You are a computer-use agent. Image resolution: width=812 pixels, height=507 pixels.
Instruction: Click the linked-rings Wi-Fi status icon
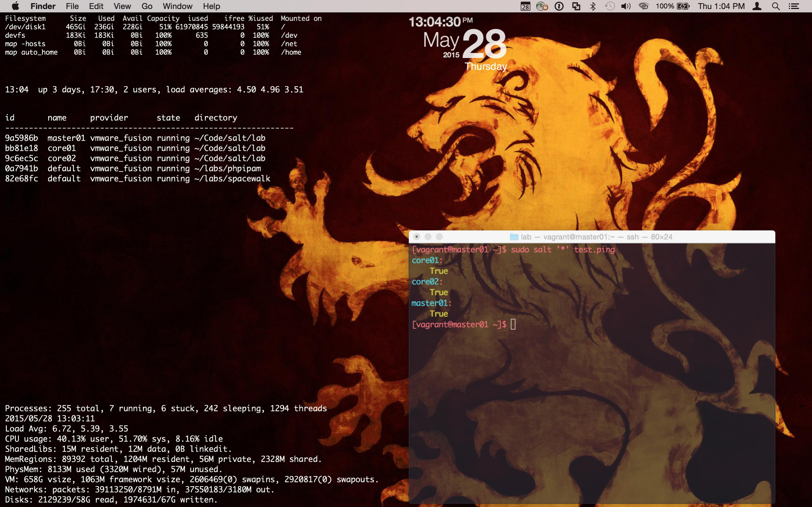pyautogui.click(x=643, y=6)
